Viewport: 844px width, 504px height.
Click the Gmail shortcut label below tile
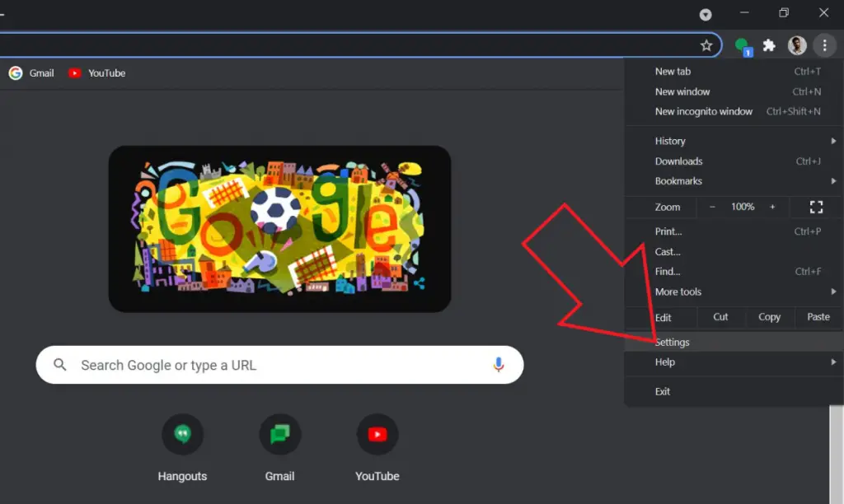[280, 477]
